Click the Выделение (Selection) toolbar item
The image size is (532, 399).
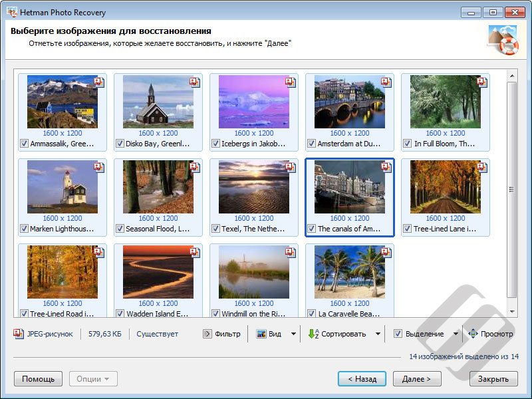[418, 334]
